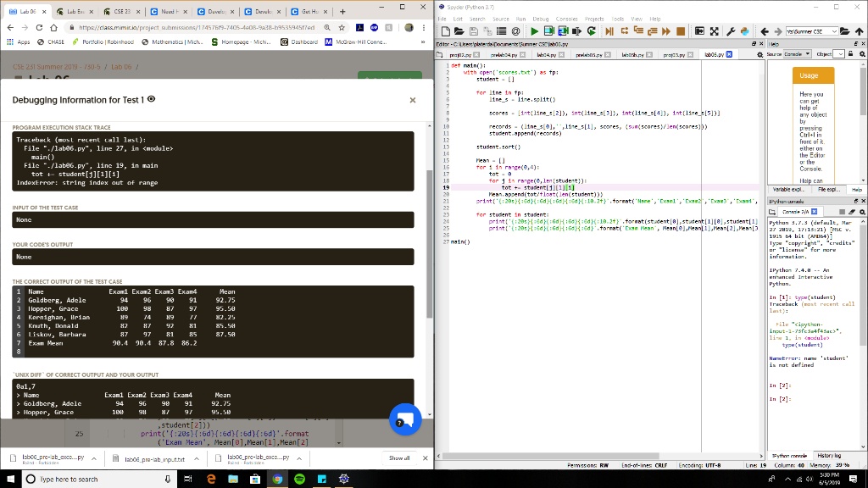Expand bookmarks bar overflow chevron
The image size is (868, 488).
[423, 42]
